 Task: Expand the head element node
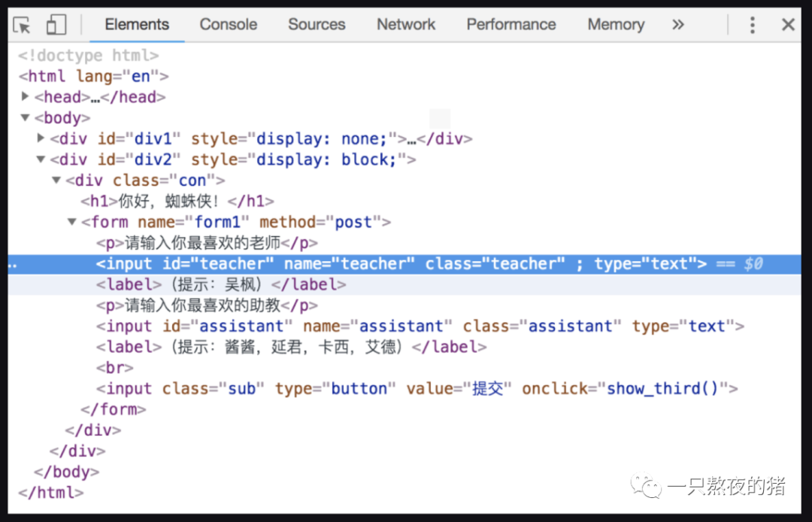point(25,96)
